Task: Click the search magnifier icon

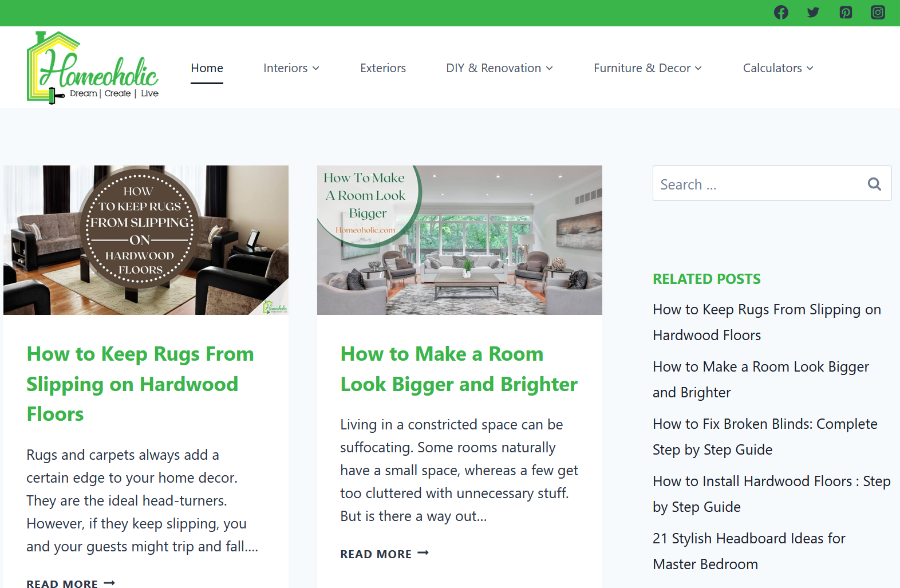Action: coord(874,184)
